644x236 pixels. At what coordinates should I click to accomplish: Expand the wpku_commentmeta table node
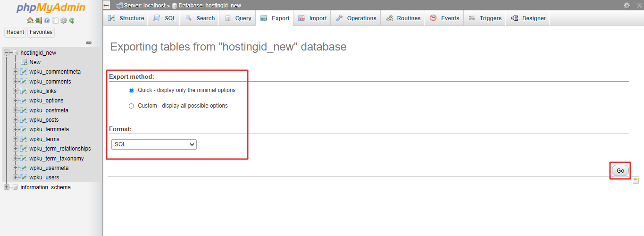coord(16,72)
